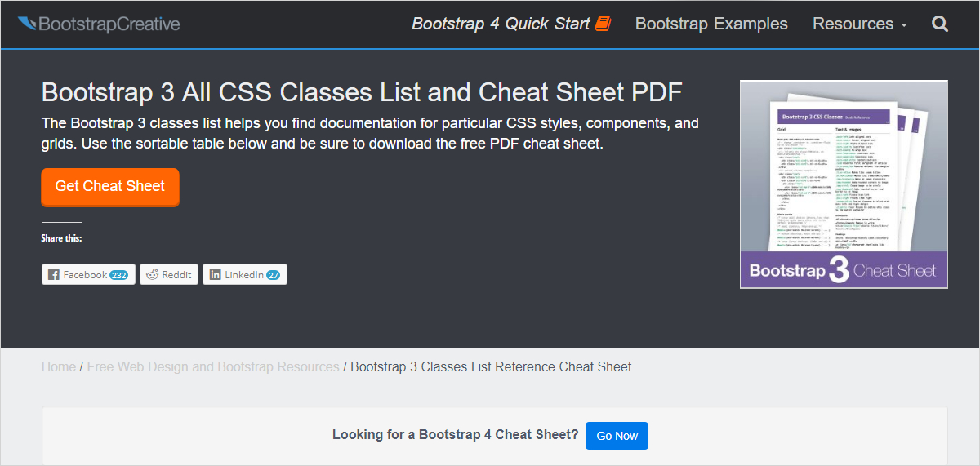
Task: Open search with the magnifier icon
Action: pos(940,24)
